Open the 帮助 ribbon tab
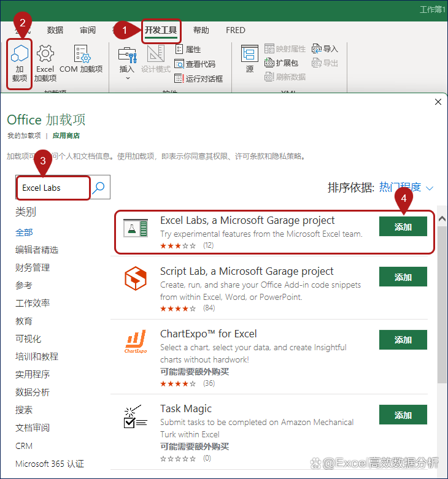The width and height of the screenshot is (448, 479). click(x=201, y=30)
